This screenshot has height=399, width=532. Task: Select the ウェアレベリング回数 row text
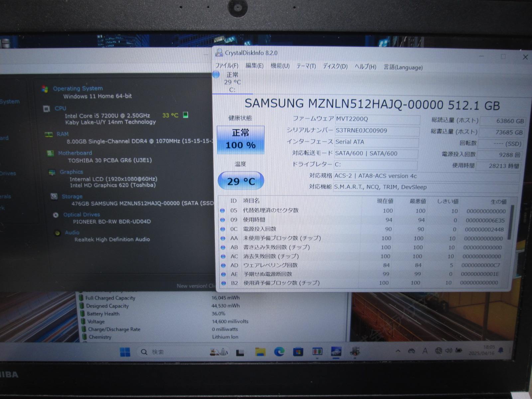pos(270,265)
